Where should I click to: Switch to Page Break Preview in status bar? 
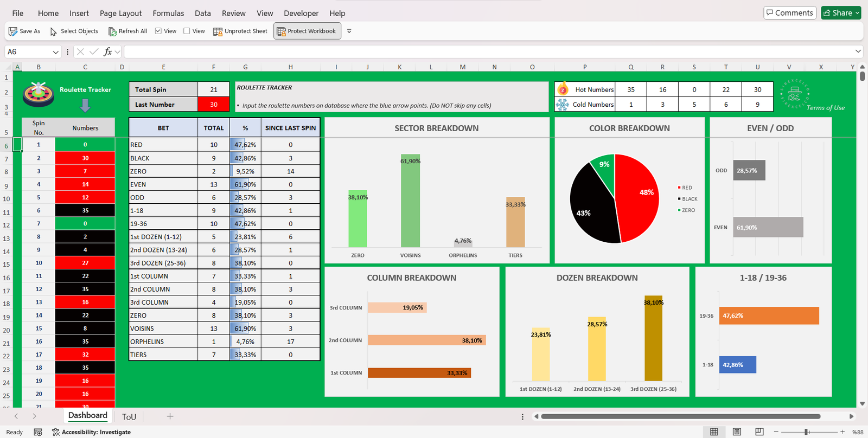click(x=759, y=432)
